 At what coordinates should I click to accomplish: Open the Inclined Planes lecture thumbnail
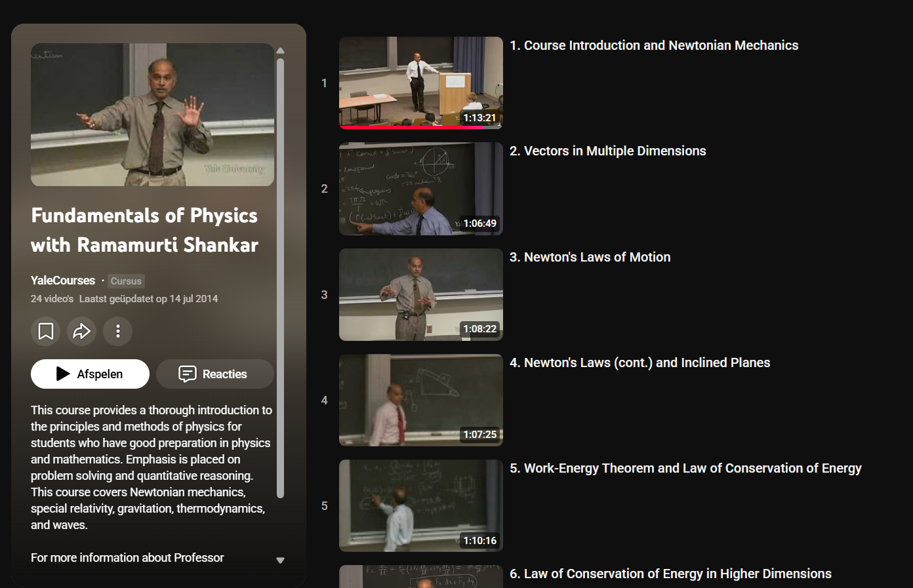(420, 400)
